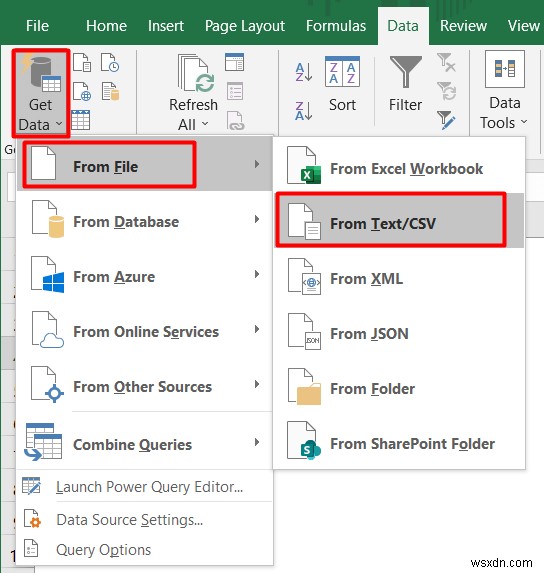This screenshot has width=544, height=573.
Task: Switch to the Insert tab
Action: click(166, 26)
